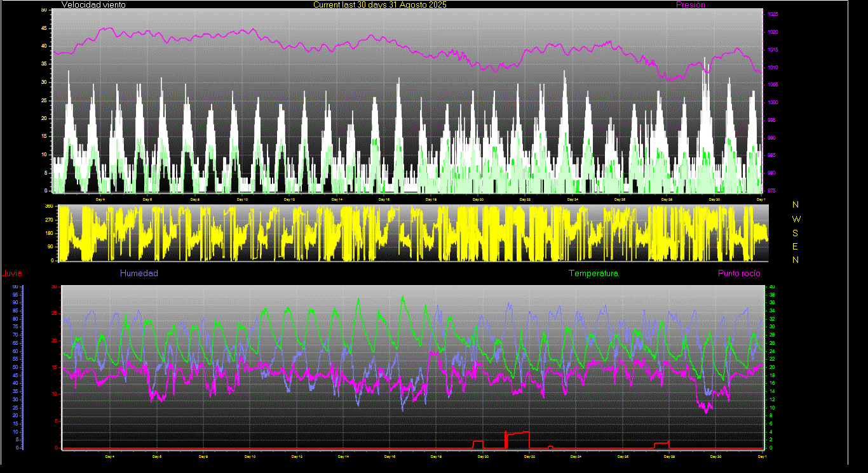
Task: Click '1005' on the pressure axis
Action: [x=773, y=84]
